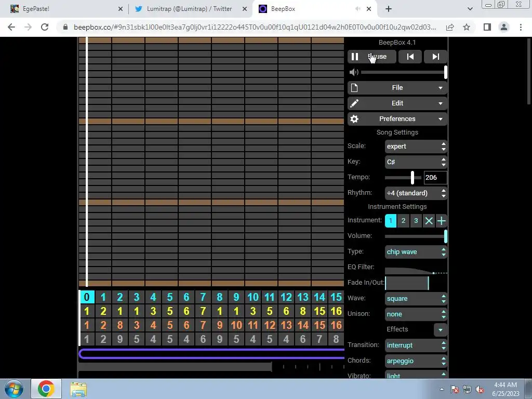Image resolution: width=532 pixels, height=399 pixels.
Task: Select yellow pattern 8 in bar 13
Action: click(303, 311)
